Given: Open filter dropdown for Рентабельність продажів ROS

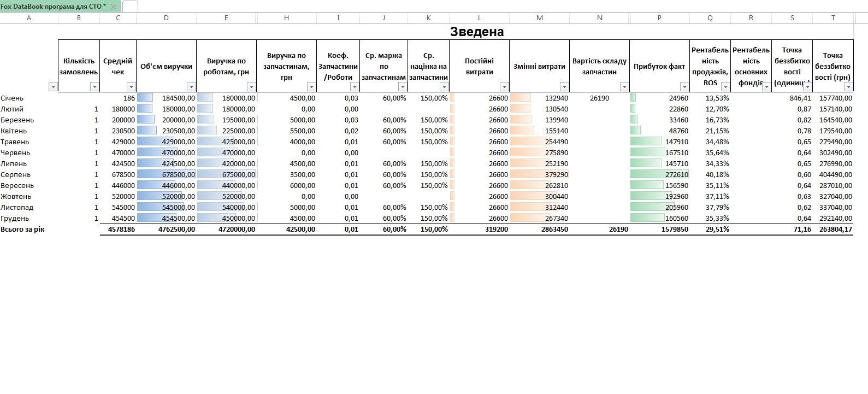Looking at the screenshot, I should (725, 87).
